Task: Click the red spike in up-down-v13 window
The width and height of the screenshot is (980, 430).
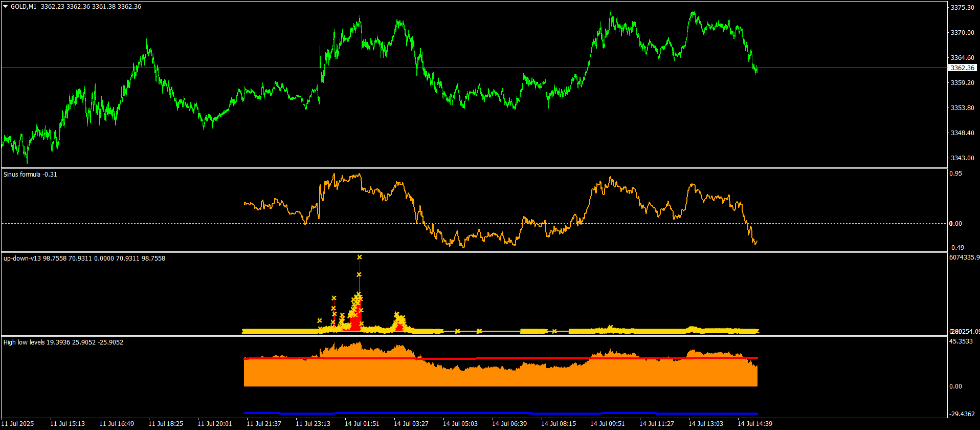Action: (x=359, y=307)
